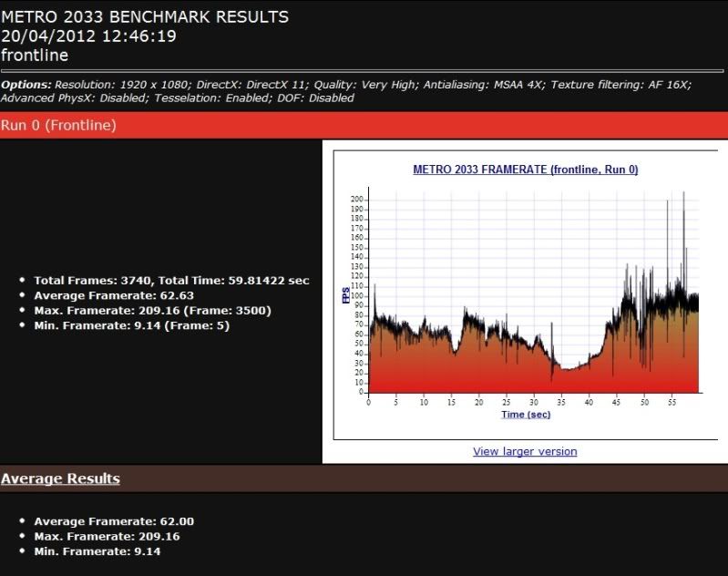Click 'Max. Framerate: 209.16' in Average Results
This screenshot has height=576, width=728.
(107, 536)
